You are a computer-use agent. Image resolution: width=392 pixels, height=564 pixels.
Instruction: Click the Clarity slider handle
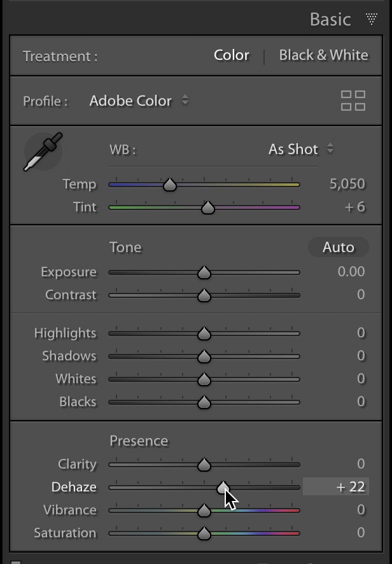pos(204,465)
